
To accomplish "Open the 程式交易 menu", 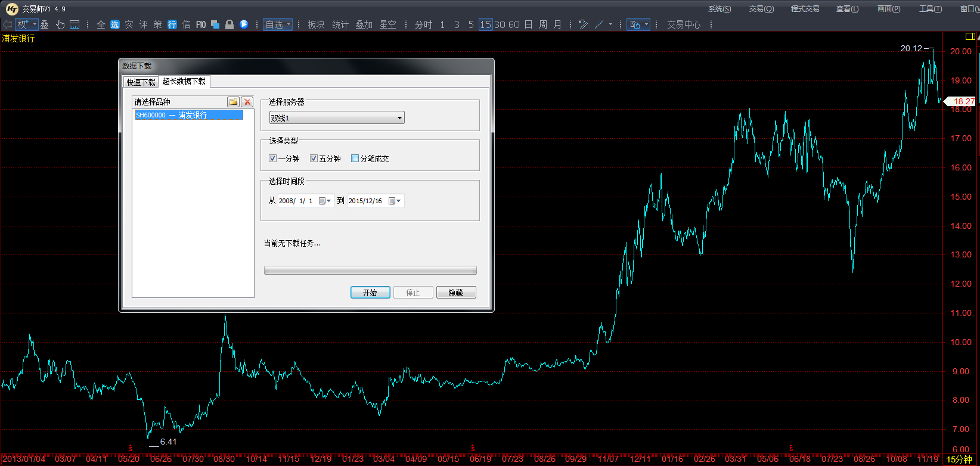I will [x=805, y=9].
